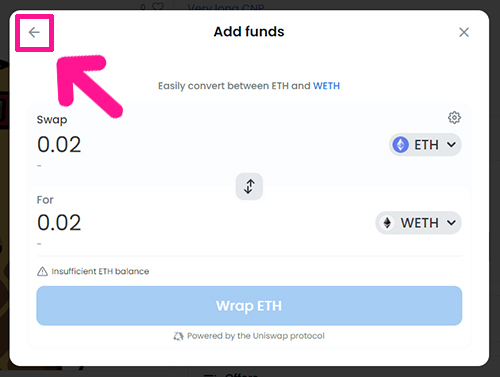Viewport: 500px width, 377px height.
Task: Follow the blue WETH link
Action: [326, 86]
